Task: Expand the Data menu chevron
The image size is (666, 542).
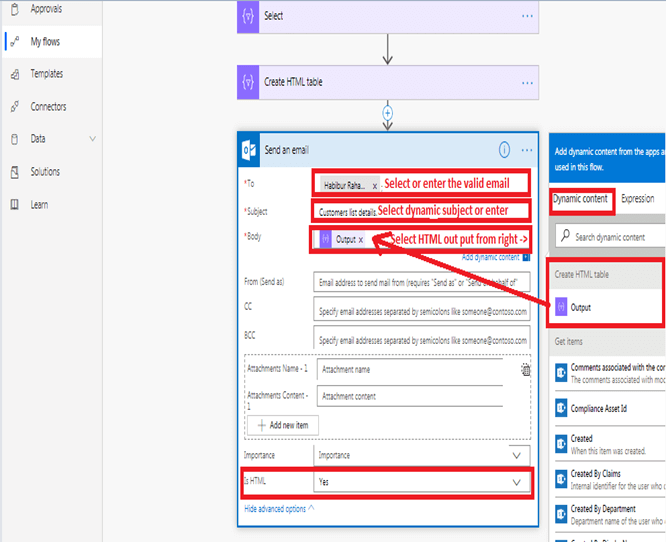Action: (x=92, y=139)
